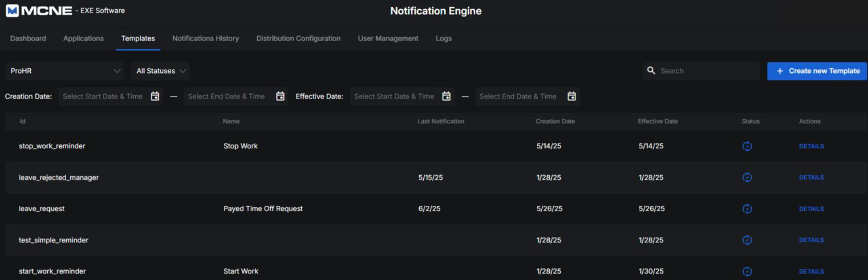The image size is (868, 280).
Task: Click status icon for stop_work_reminder row
Action: tap(747, 146)
